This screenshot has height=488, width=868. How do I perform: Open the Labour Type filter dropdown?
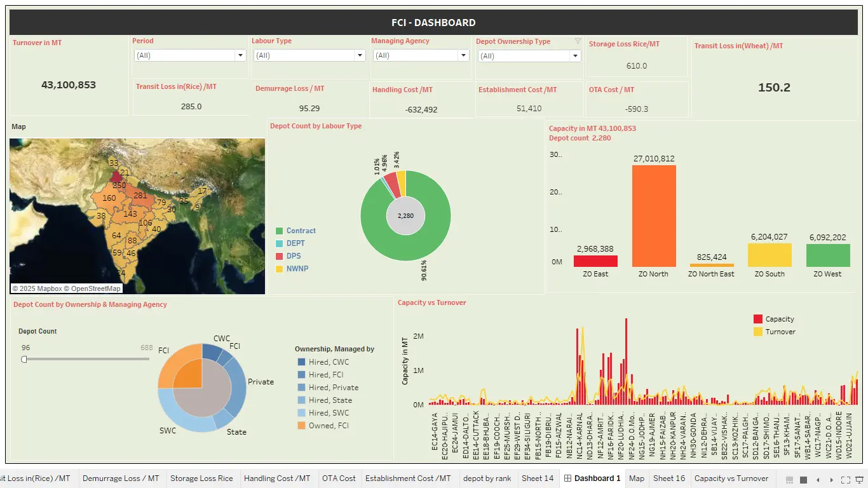tap(309, 55)
